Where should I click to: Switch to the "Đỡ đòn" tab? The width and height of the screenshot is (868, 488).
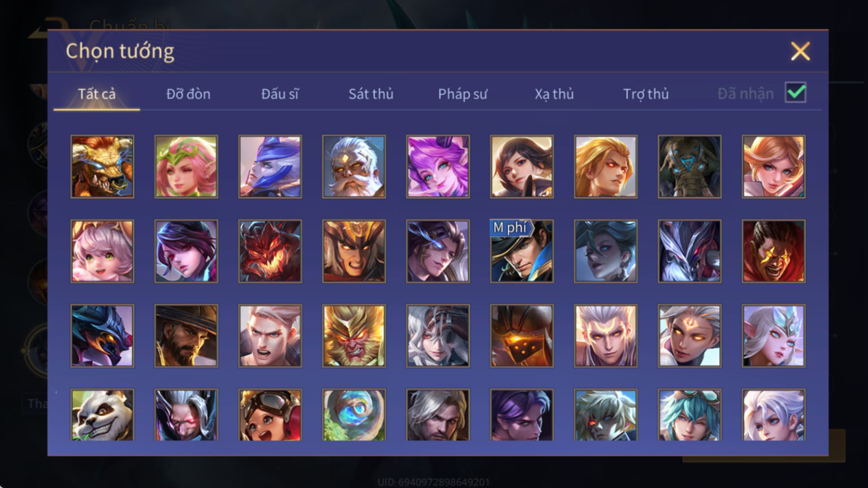(x=188, y=94)
